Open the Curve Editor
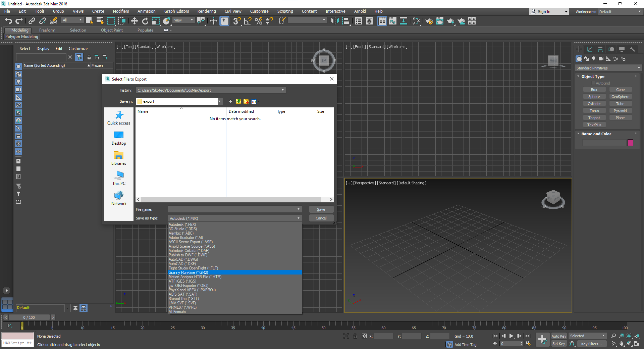Viewport: 644px width, 349px height. (393, 21)
